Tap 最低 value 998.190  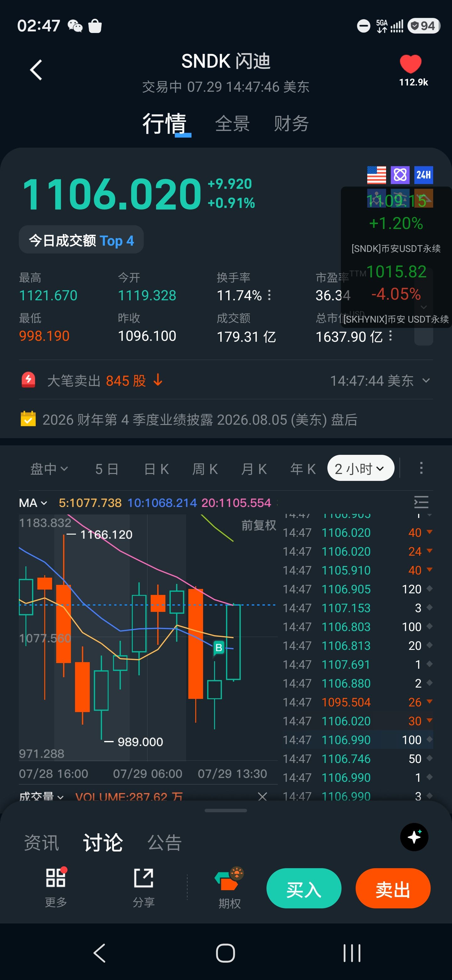point(45,336)
